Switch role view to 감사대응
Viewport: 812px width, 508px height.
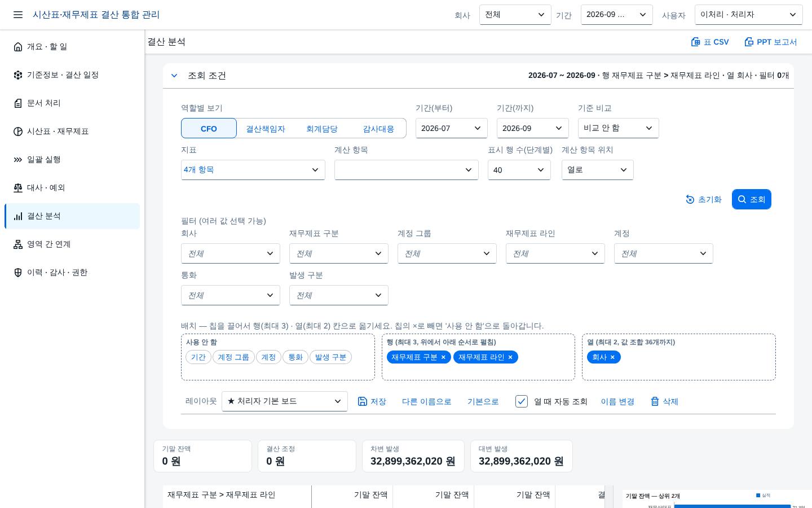click(378, 128)
